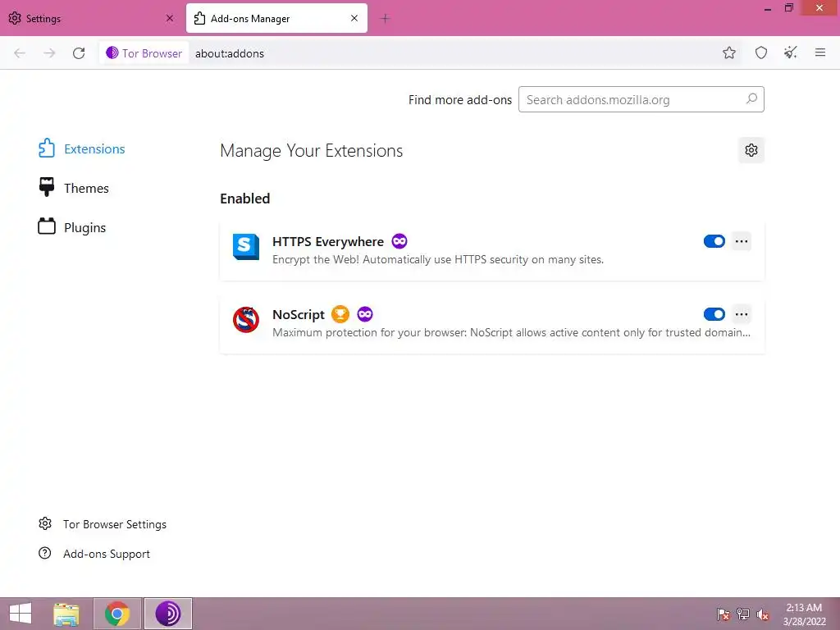Image resolution: width=840 pixels, height=630 pixels.
Task: Open the extensions tools gear menu
Action: (751, 150)
